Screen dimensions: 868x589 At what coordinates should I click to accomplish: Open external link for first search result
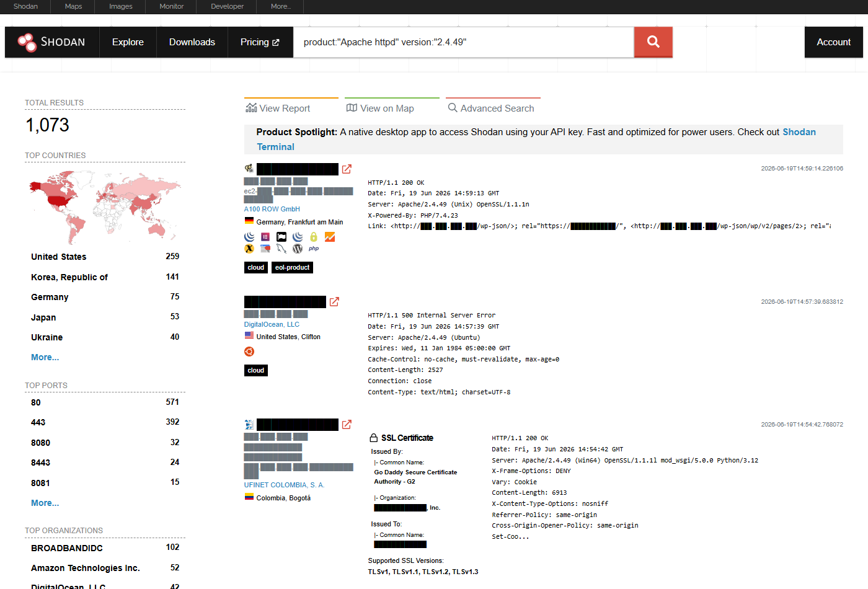[x=347, y=169]
